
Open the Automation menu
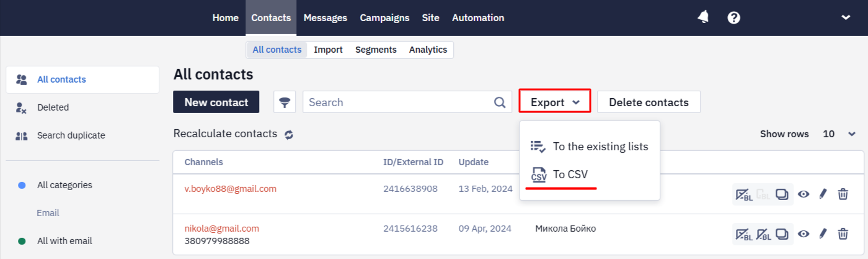click(478, 17)
